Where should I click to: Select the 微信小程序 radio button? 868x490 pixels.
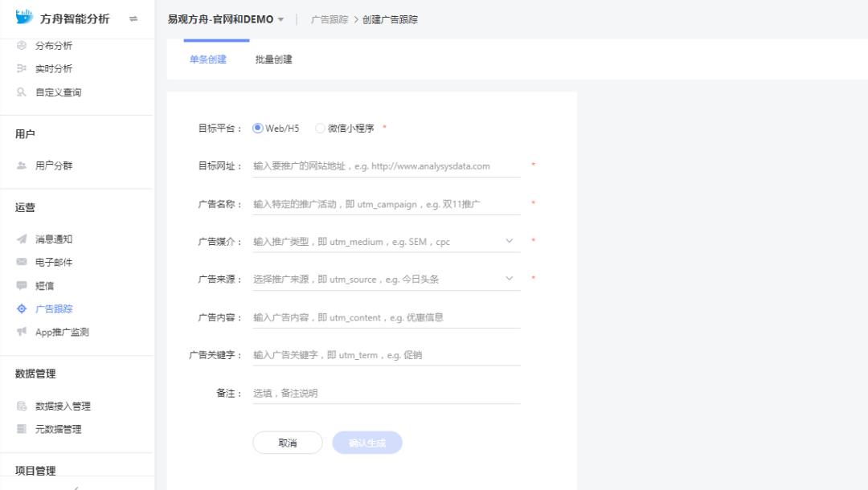coord(319,129)
